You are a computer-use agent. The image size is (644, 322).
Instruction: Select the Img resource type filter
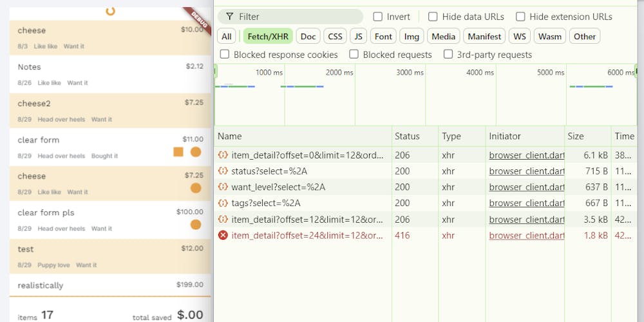pyautogui.click(x=412, y=37)
